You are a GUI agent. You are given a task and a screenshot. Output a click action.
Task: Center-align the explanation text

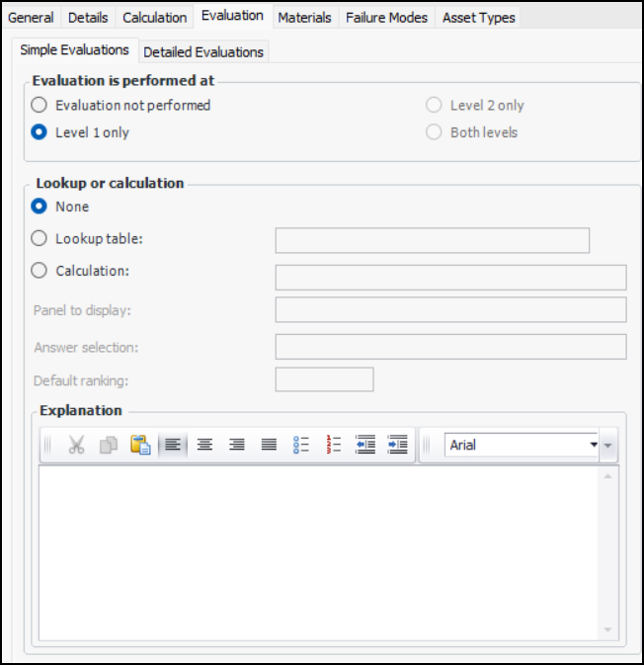click(204, 445)
